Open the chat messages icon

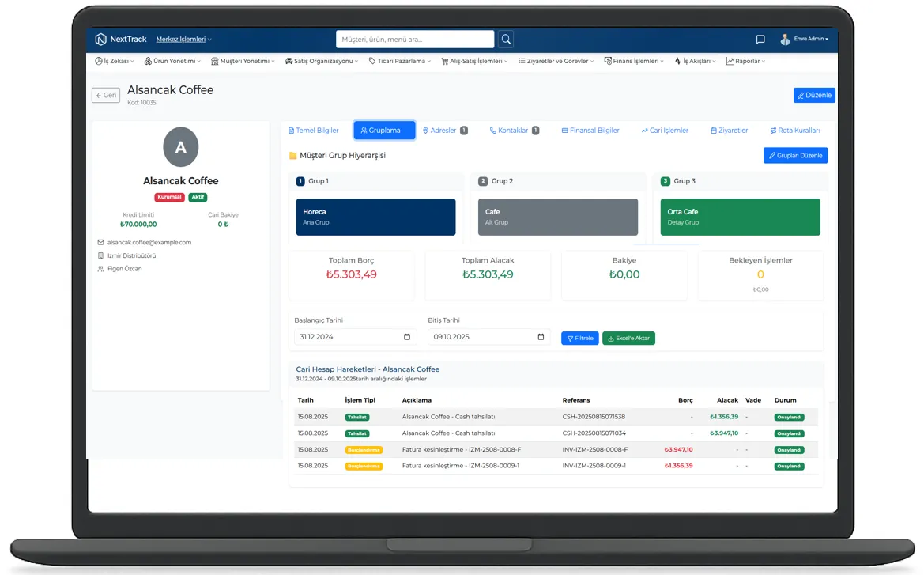(x=760, y=40)
